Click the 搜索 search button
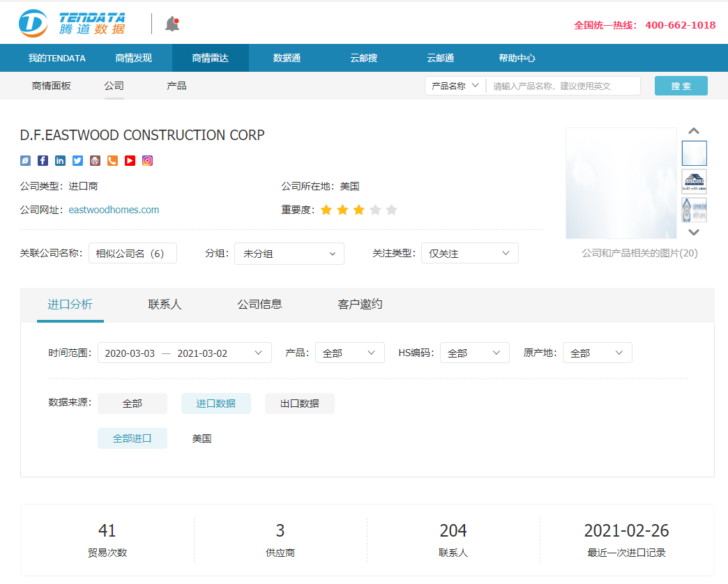The image size is (728, 584). [680, 85]
